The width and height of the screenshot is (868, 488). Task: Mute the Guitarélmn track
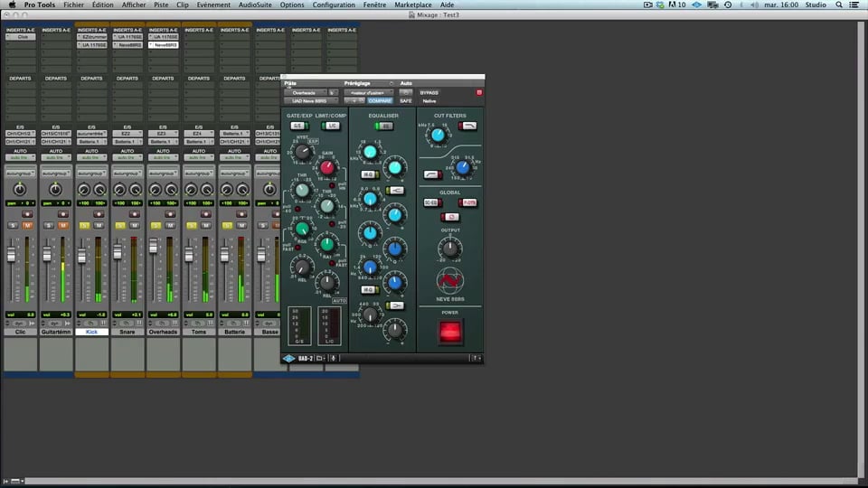click(63, 225)
